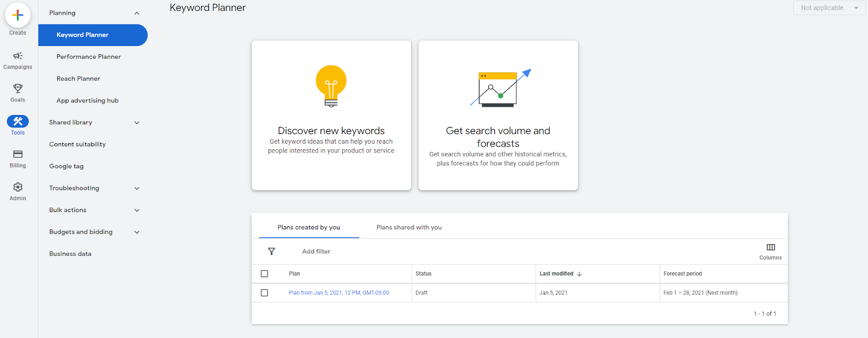Viewport: 868px width, 338px height.
Task: Expand Budgets and bidding section
Action: point(137,232)
